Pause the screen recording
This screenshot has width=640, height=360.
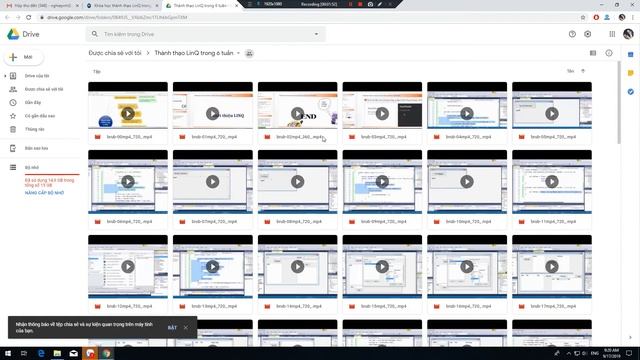pos(350,4)
